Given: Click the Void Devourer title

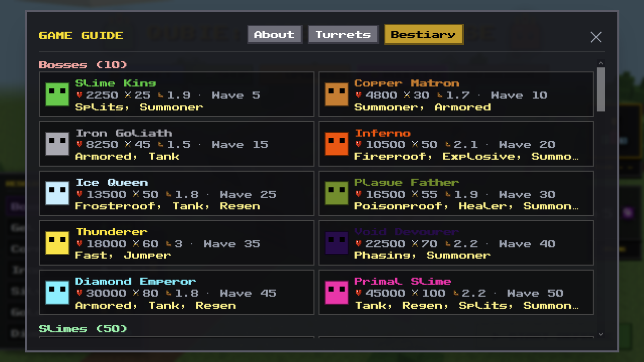Looking at the screenshot, I should point(407,232).
